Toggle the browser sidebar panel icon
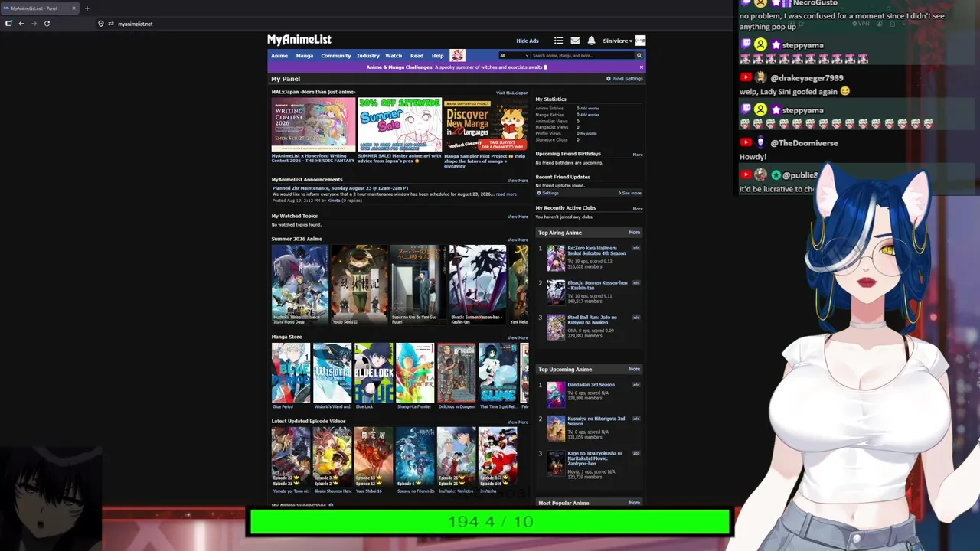The image size is (980, 551). [8, 24]
